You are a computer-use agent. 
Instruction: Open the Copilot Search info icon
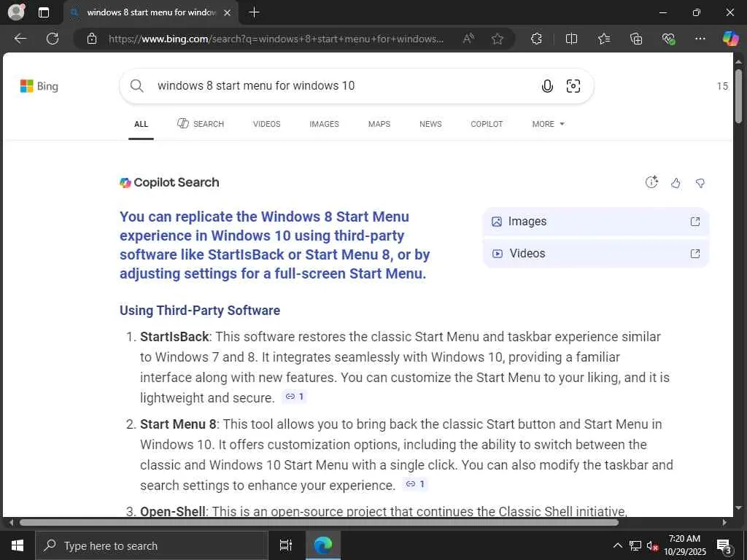(x=651, y=182)
